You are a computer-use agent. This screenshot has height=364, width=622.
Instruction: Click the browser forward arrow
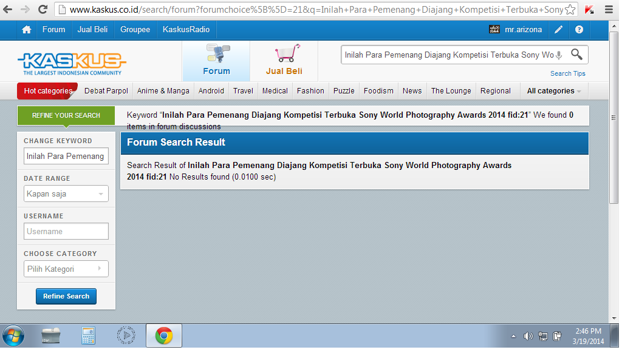click(x=24, y=9)
